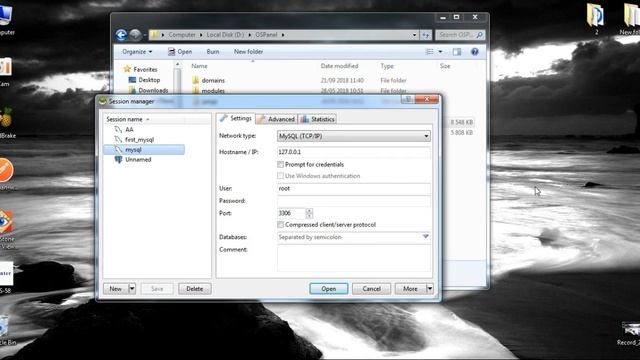Sort by Name column in Explorer
Viewport: 640px width, 360px height.
[199, 66]
